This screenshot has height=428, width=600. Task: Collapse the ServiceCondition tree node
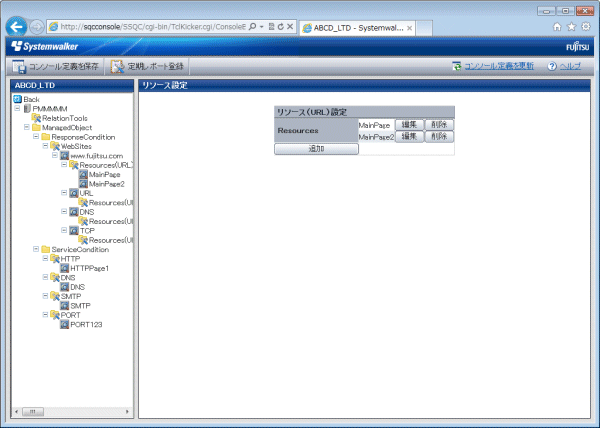point(36,249)
